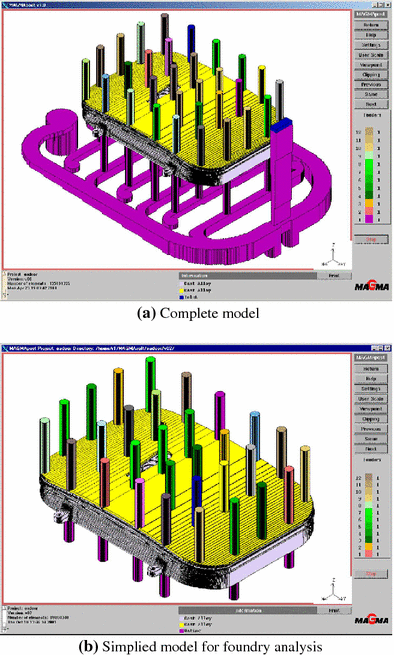The image size is (394, 655).
Task: Click MAGMApost label in upper window
Action: tap(371, 14)
